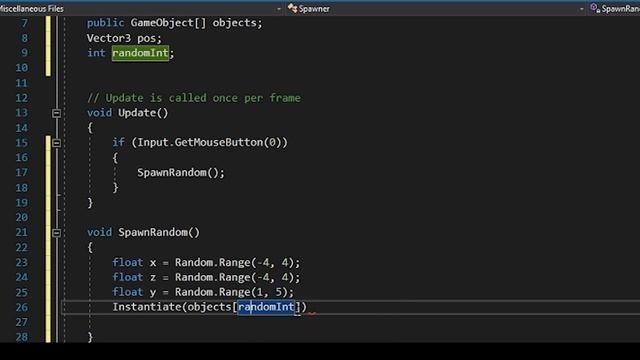Screen dimensions: 640x360
Task: Click 'Vector3 pos;' declaration
Action: click(124, 38)
